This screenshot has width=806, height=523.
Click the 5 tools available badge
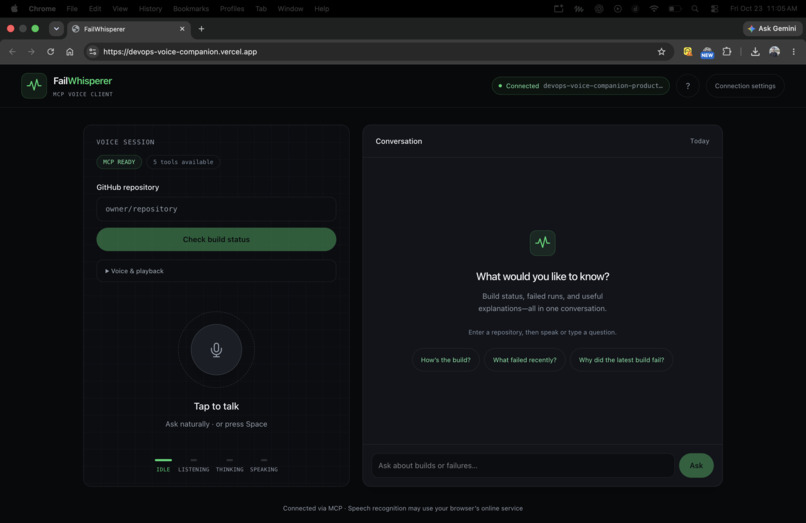[183, 162]
